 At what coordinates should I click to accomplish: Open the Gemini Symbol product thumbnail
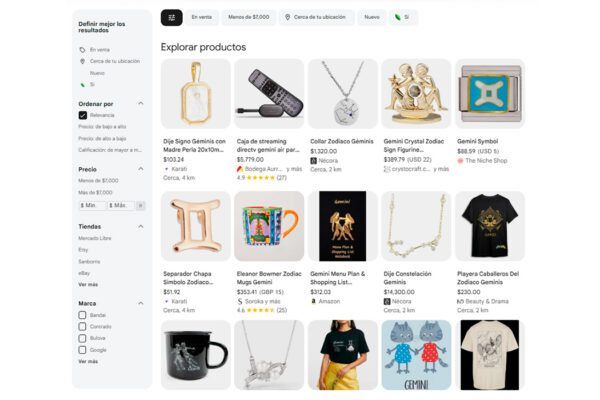490,94
